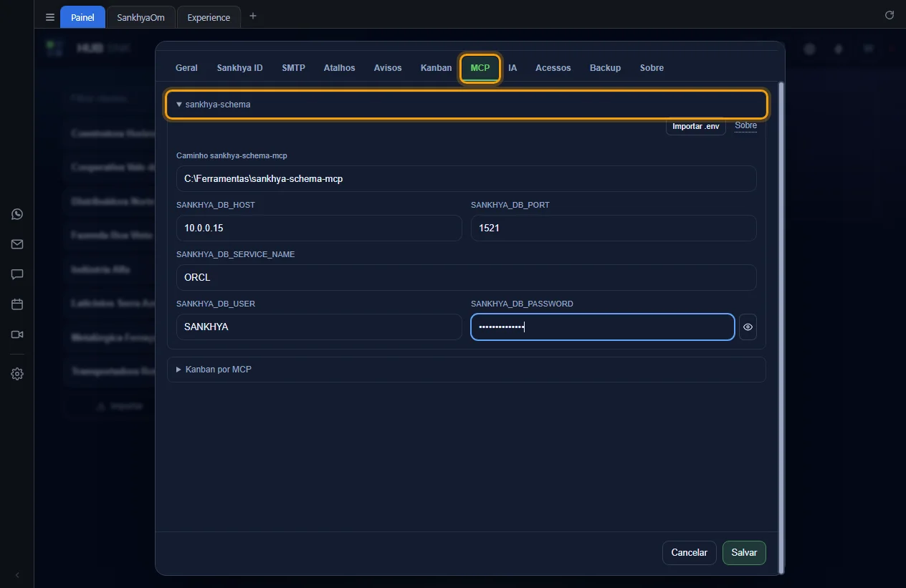
Task: Open the Kanban settings tab
Action: click(x=436, y=68)
